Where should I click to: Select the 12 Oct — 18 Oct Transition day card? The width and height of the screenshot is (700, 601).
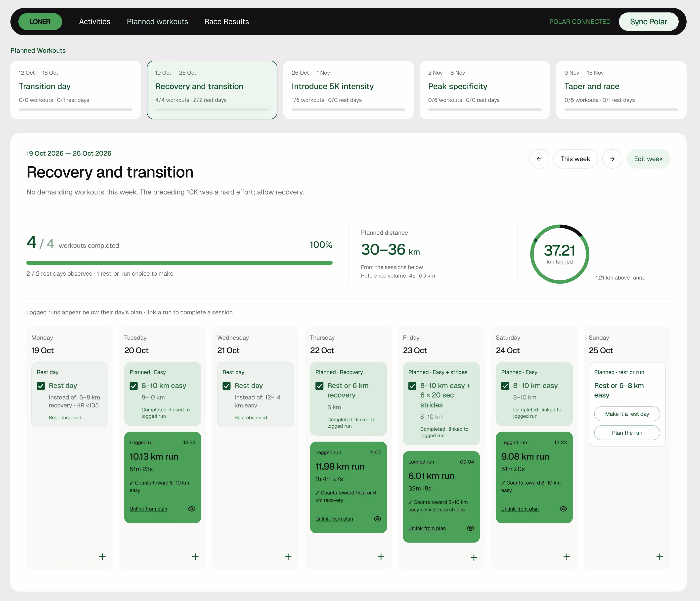76,90
